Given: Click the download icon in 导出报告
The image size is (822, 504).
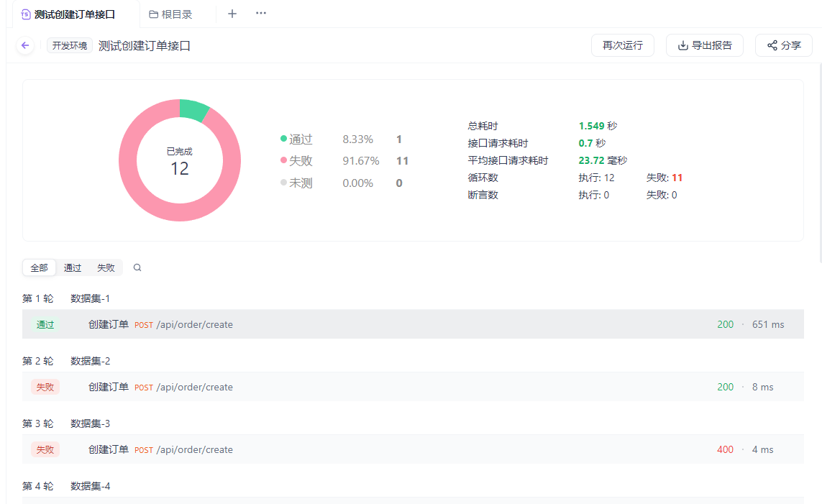Looking at the screenshot, I should 682,45.
